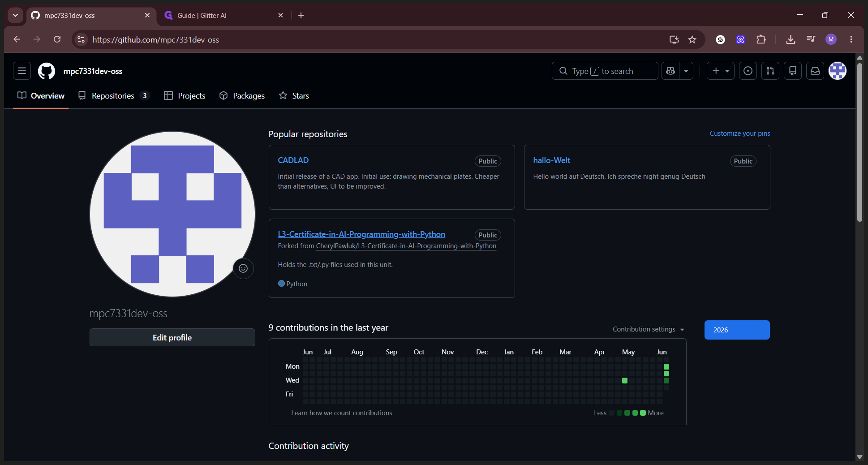Close the Guide | Glitter AI tab
This screenshot has width=868, height=465.
pyautogui.click(x=281, y=15)
